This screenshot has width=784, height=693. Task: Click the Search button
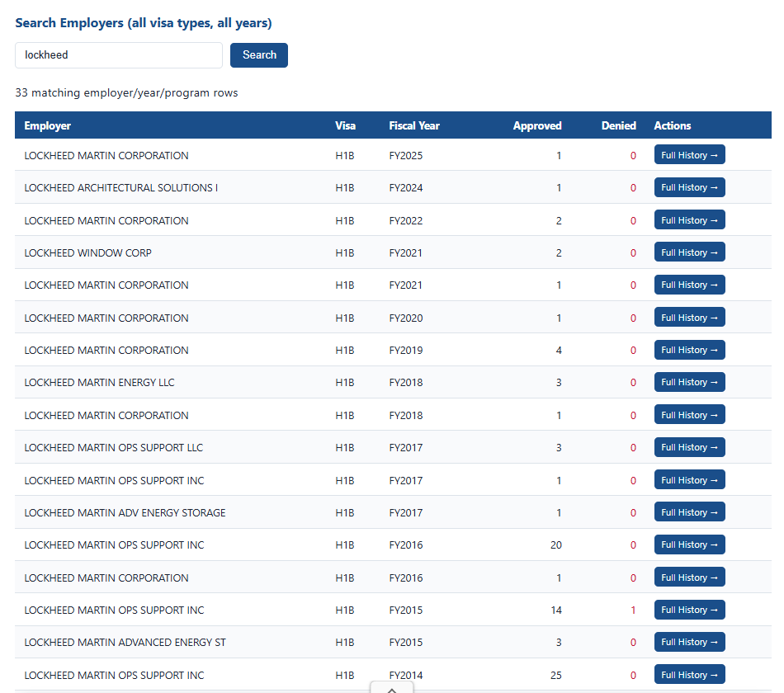259,55
